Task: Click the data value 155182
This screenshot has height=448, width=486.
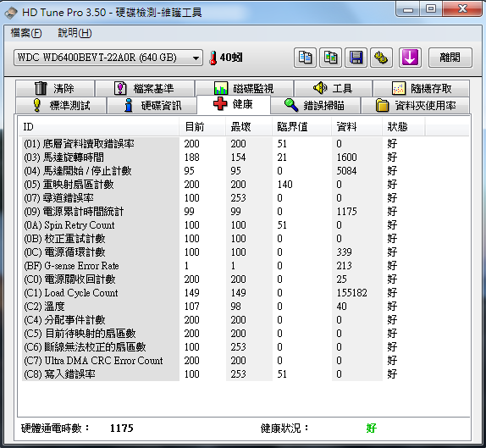Action: (351, 293)
